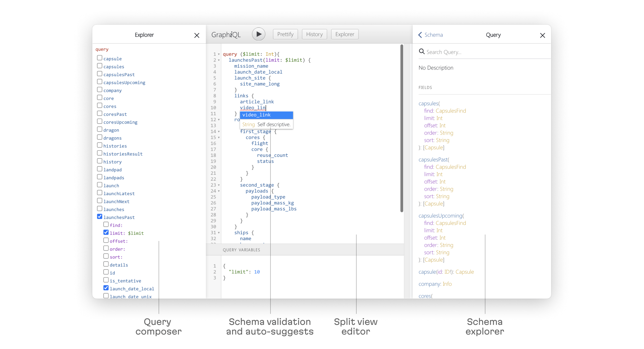Enable the launchLatest checkbox
The width and height of the screenshot is (644, 349).
[x=100, y=193]
